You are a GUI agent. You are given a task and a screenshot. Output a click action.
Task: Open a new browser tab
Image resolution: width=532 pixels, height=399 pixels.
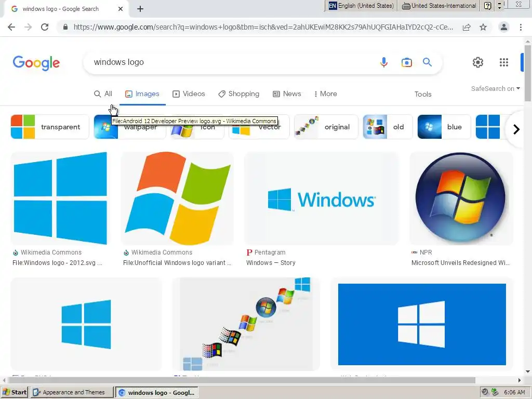click(x=140, y=9)
